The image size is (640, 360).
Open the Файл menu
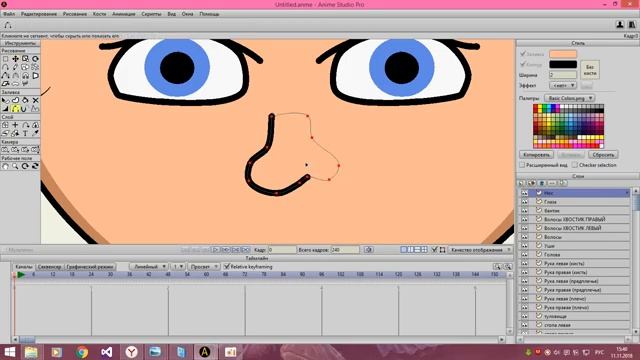pos(9,14)
